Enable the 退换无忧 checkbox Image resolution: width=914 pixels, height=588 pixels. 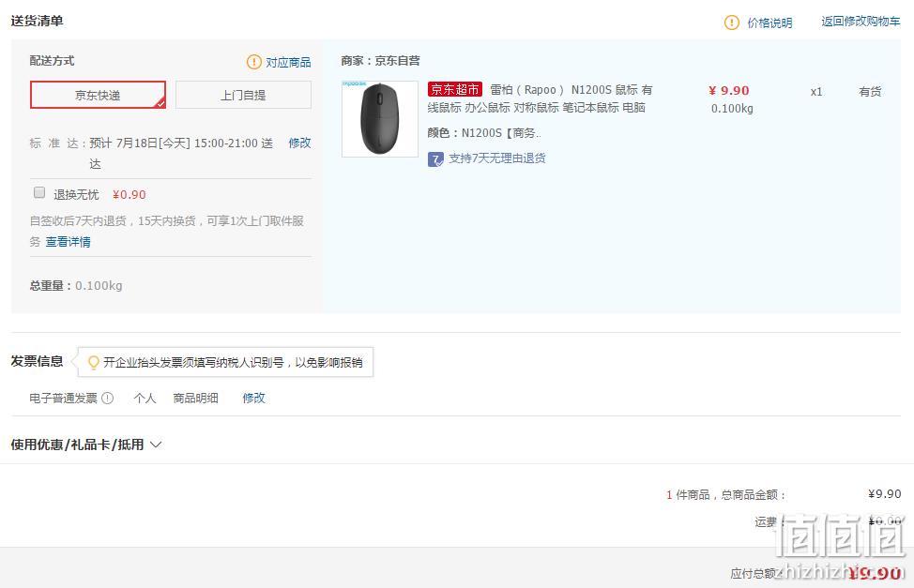coord(39,192)
